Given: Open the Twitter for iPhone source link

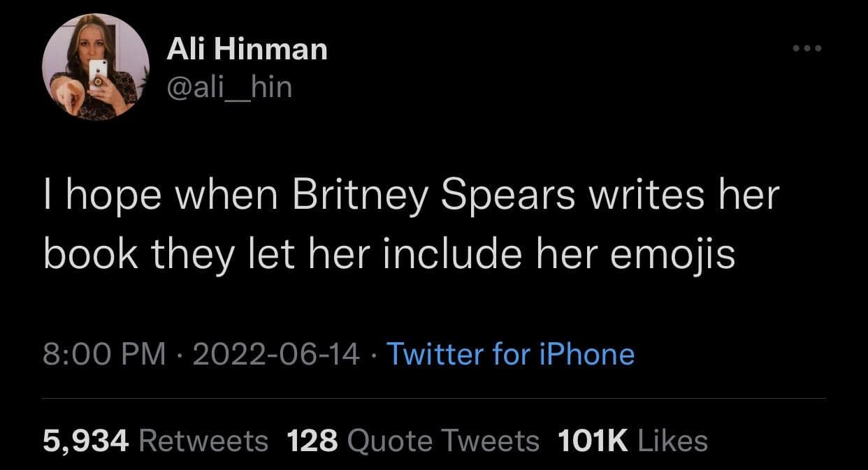Looking at the screenshot, I should click(x=509, y=354).
